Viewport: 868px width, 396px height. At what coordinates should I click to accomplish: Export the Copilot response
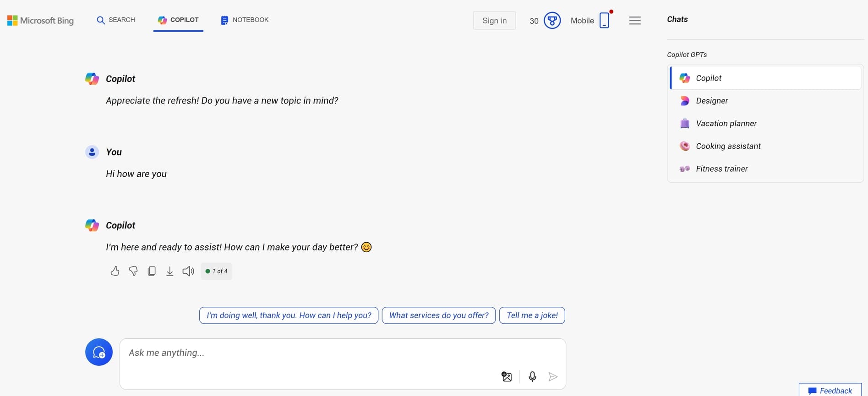169,271
